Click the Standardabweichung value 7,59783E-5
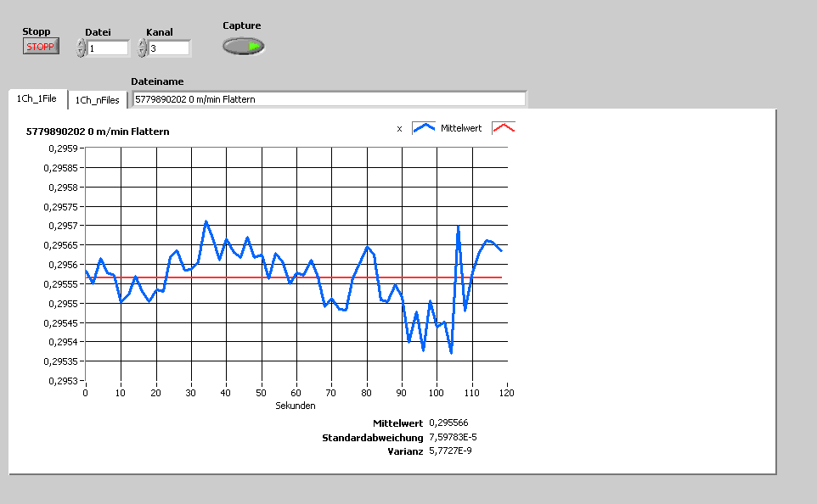 453,437
